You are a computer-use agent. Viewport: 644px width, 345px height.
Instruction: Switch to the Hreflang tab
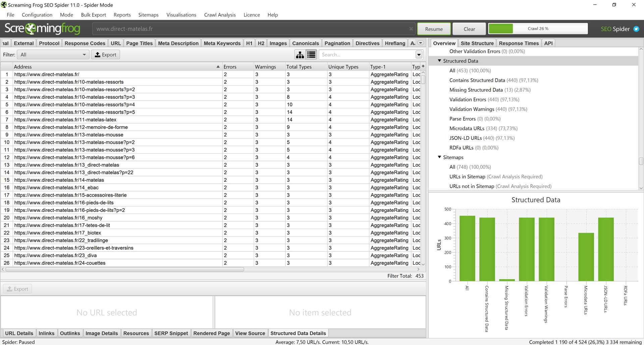[x=395, y=43]
